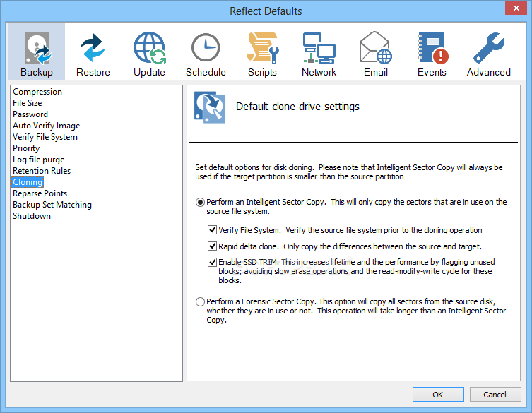Select Verify File System list entry
The image size is (532, 413).
click(x=45, y=137)
